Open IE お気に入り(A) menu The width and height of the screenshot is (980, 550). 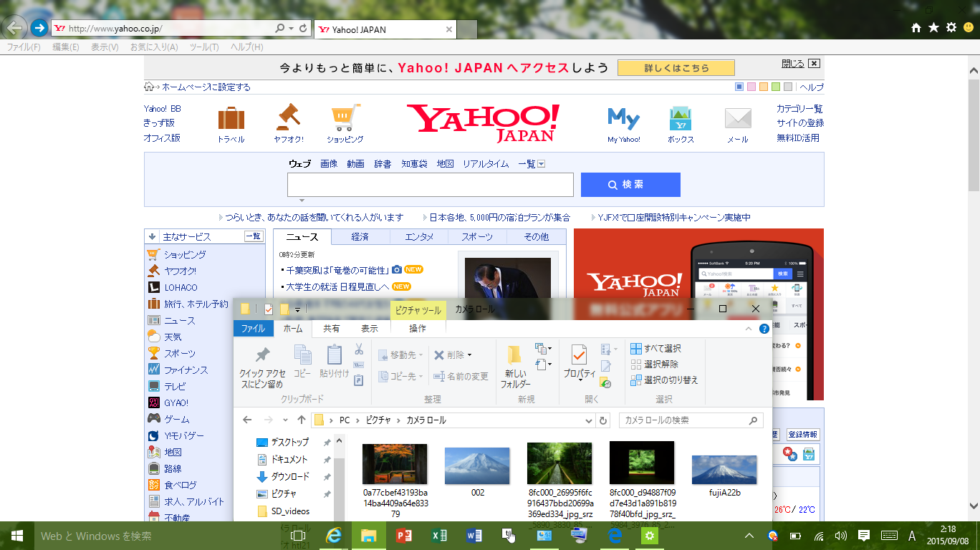pos(154,47)
